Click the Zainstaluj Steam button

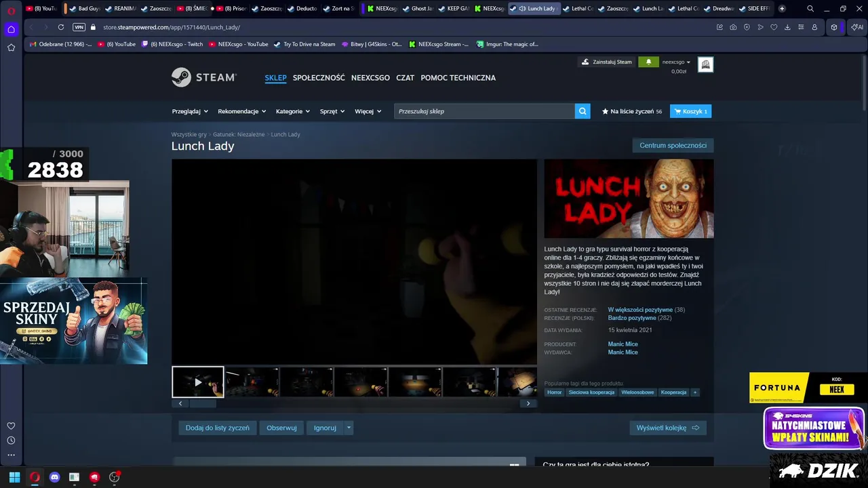click(607, 62)
